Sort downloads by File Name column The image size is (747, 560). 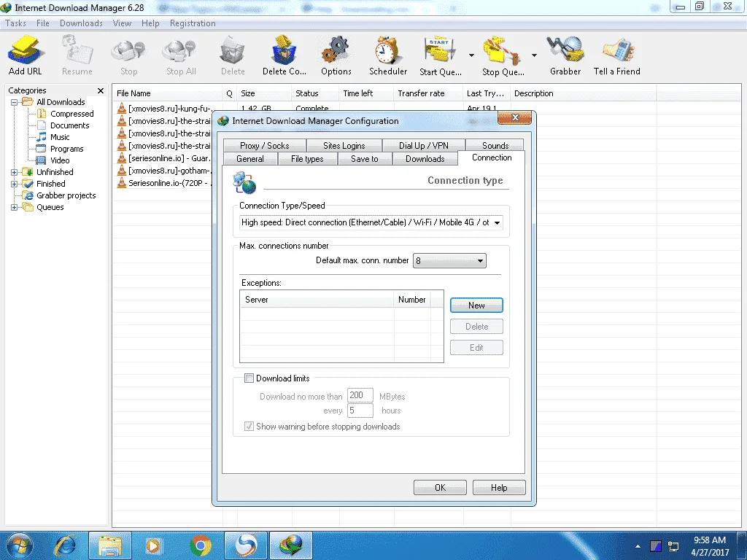click(167, 93)
